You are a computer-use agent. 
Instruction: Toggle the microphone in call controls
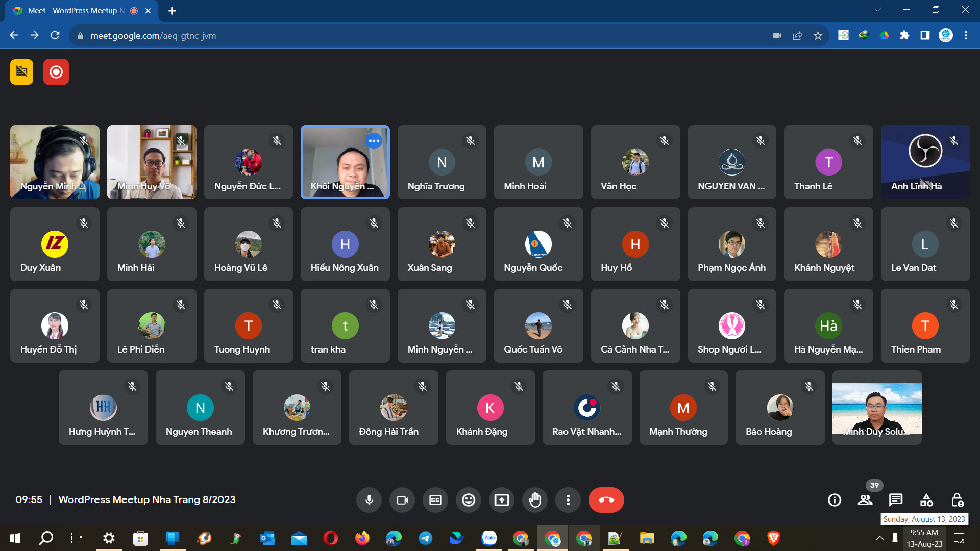(369, 500)
